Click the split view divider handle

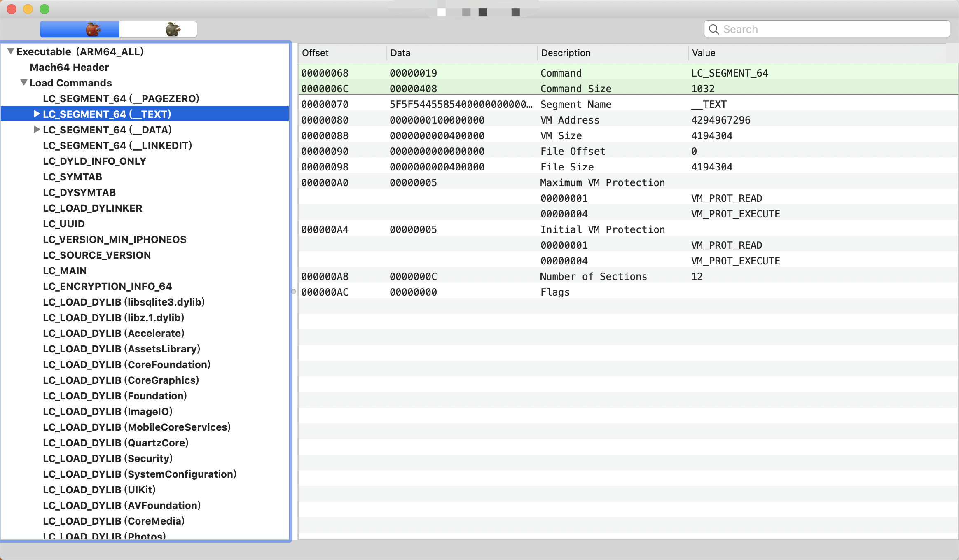tap(294, 292)
